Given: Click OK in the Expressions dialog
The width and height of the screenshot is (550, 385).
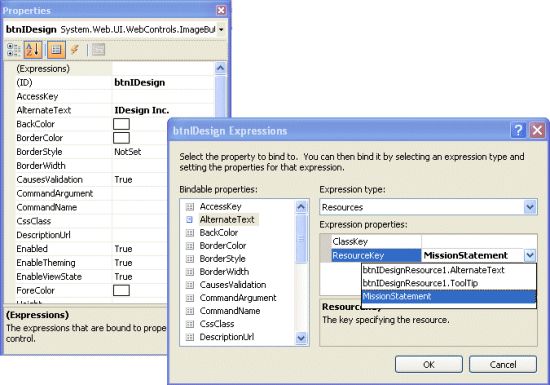Looking at the screenshot, I should (429, 365).
